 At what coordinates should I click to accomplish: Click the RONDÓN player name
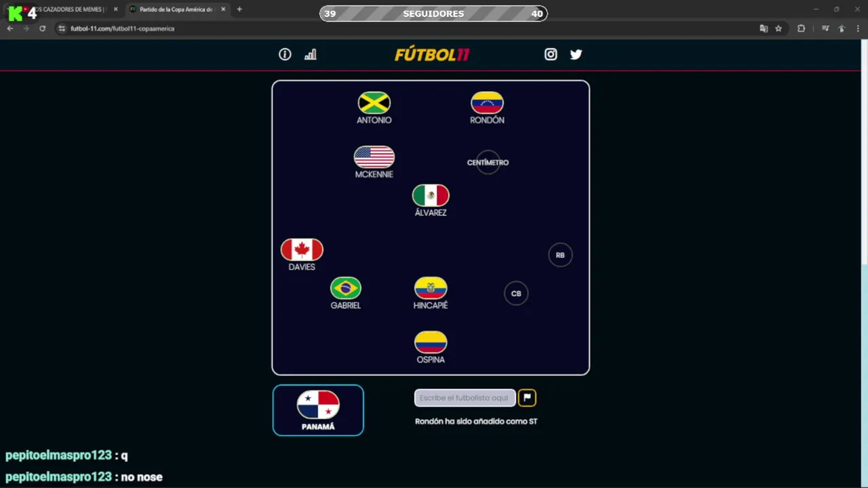[487, 120]
